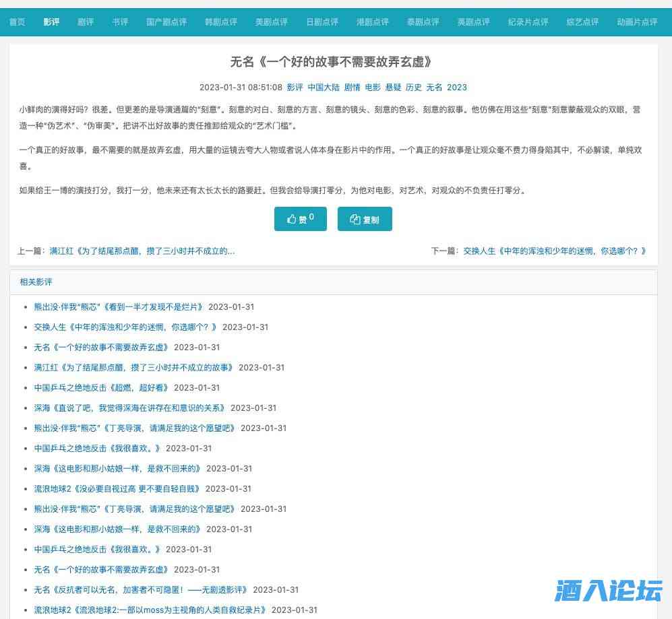
Task: Open related review 熊出没《看到一半才发现不是烂片》
Action: click(118, 306)
